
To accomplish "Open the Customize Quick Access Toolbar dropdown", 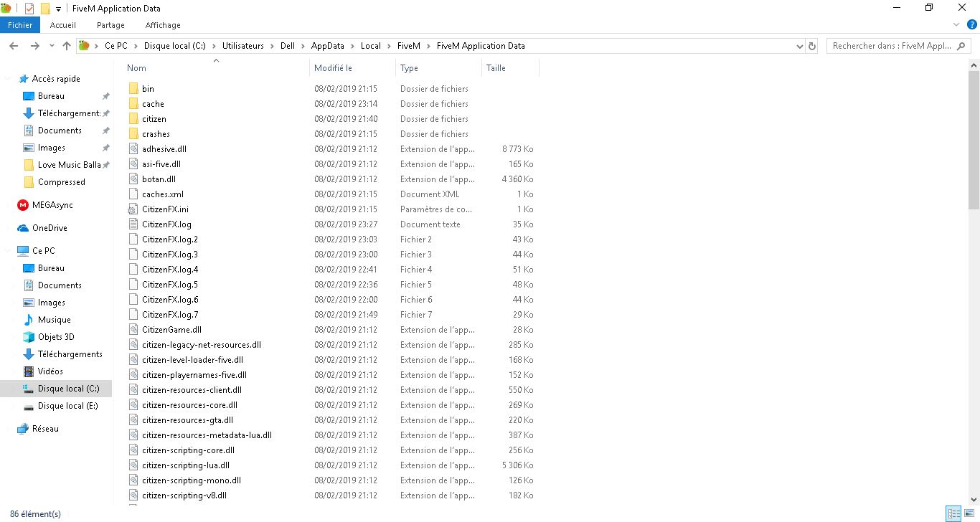I will [58, 9].
